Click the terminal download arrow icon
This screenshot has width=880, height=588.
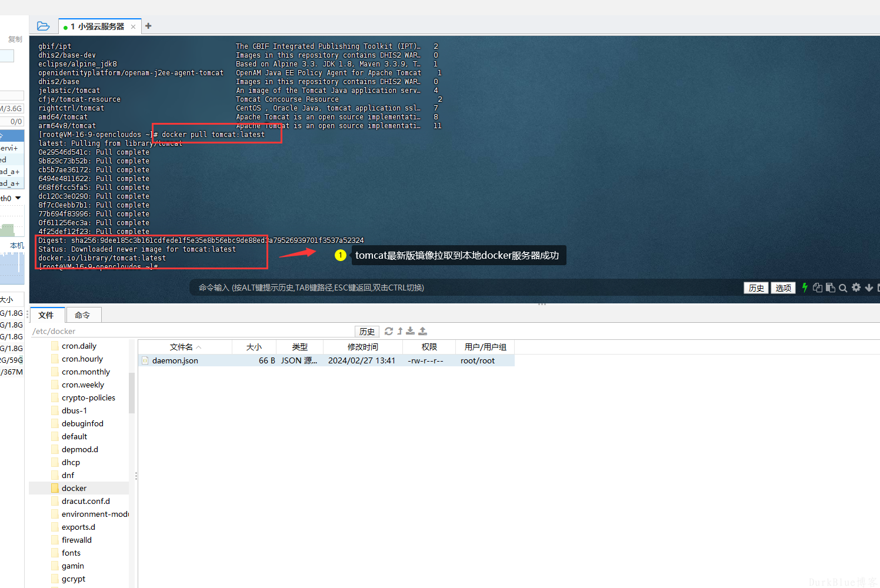pyautogui.click(x=869, y=288)
